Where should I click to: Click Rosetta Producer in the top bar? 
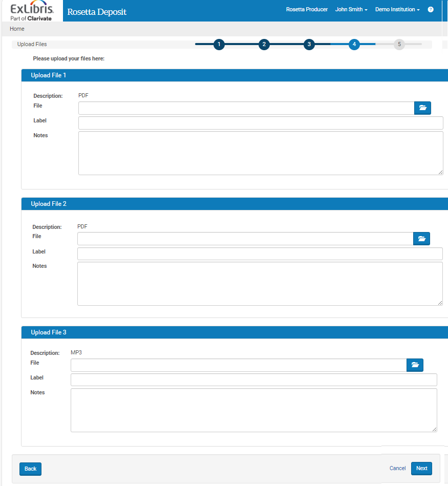pyautogui.click(x=307, y=10)
